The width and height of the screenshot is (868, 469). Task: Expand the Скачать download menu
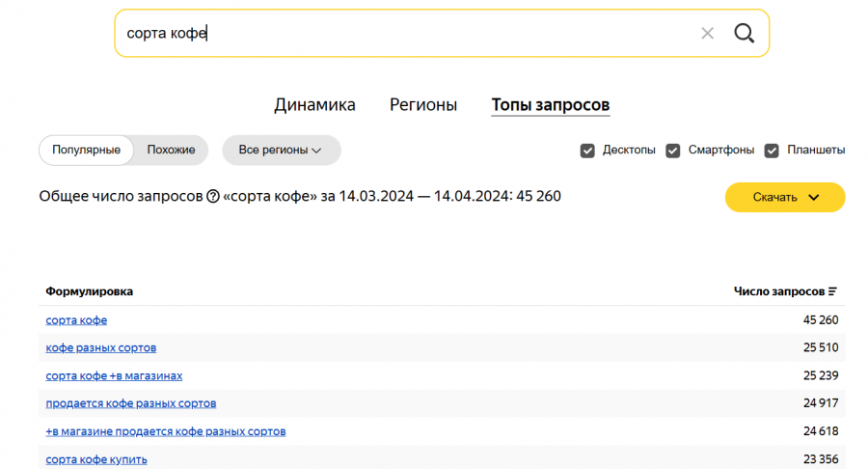[x=785, y=197]
